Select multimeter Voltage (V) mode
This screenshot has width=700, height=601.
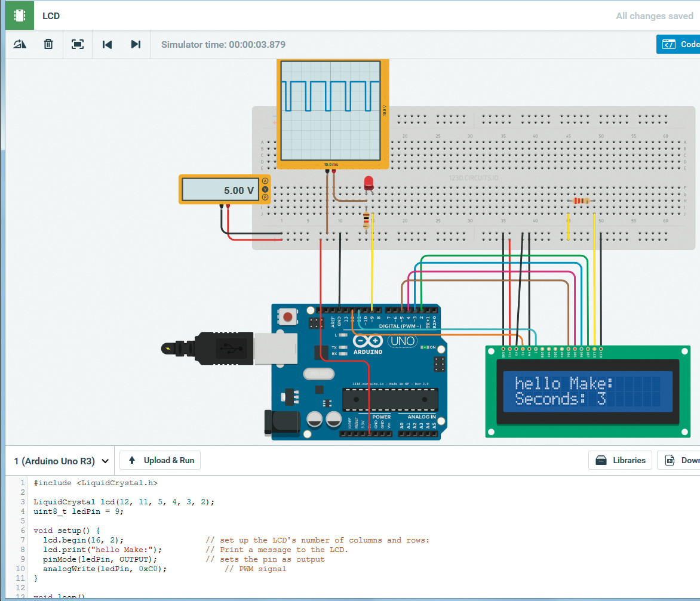coord(265,189)
